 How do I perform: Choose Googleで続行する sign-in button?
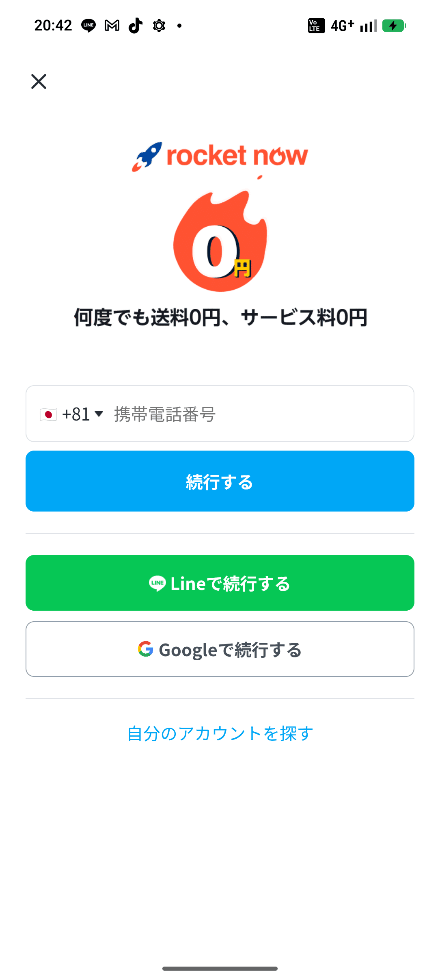point(220,649)
